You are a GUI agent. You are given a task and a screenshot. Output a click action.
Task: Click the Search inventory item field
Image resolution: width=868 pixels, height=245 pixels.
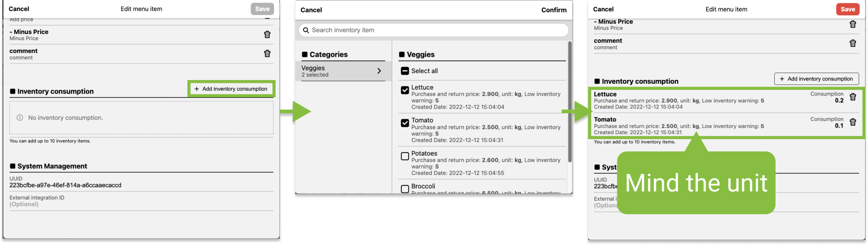click(436, 30)
